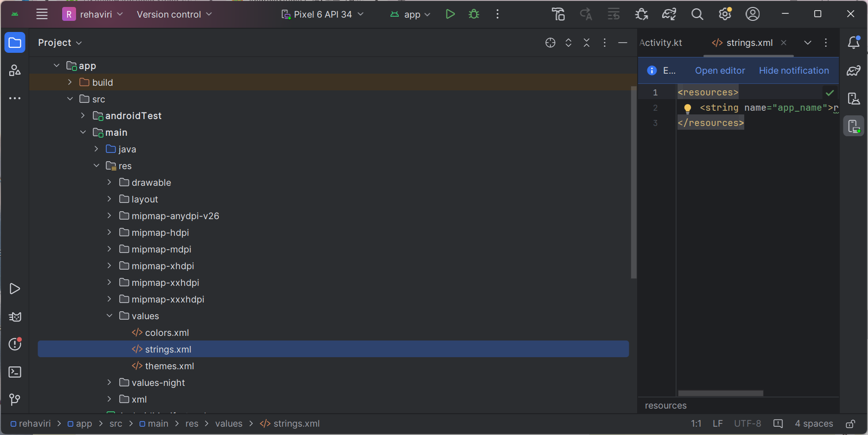868x435 pixels.
Task: Sync project with Gradle files
Action: [669, 14]
